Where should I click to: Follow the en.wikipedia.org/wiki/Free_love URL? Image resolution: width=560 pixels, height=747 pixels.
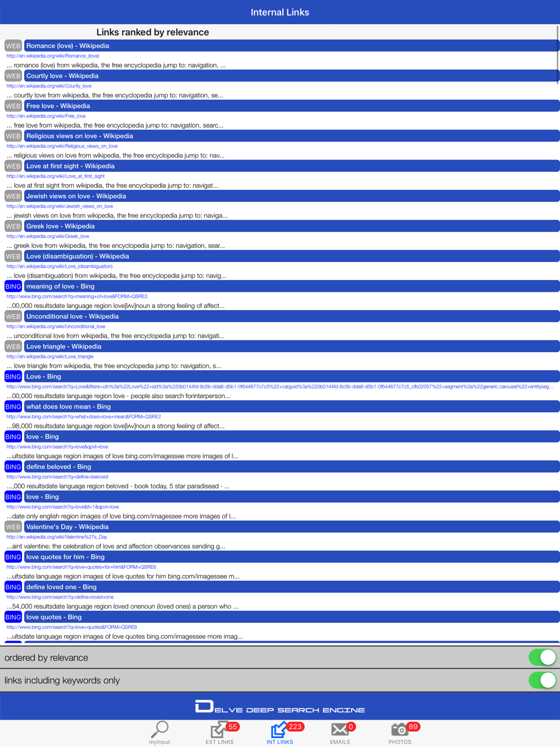point(46,116)
